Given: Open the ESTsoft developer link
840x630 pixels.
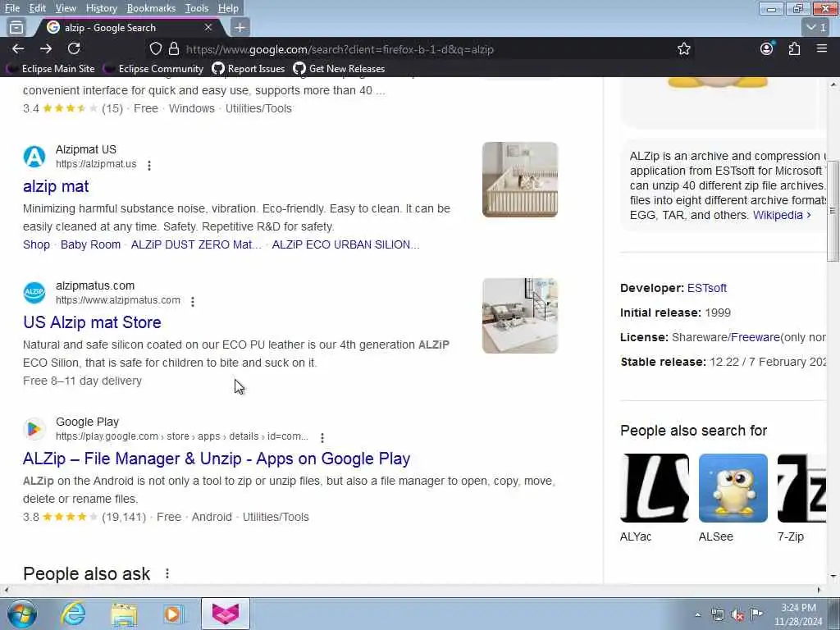Looking at the screenshot, I should 706,288.
